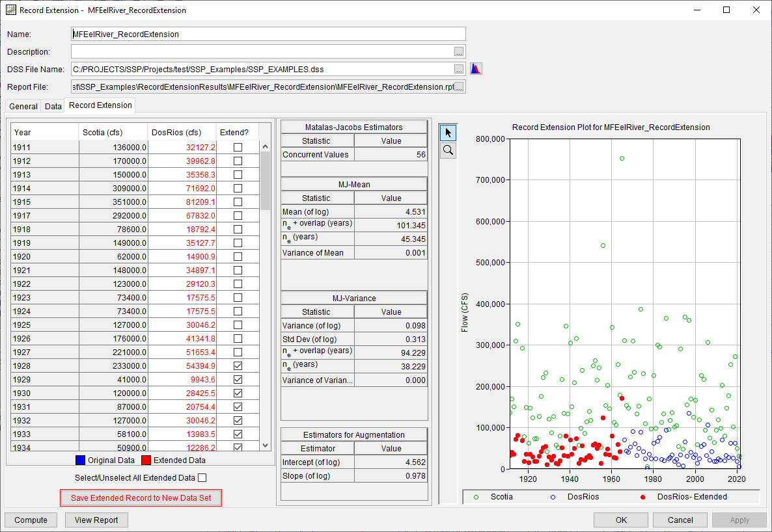The image size is (772, 532).
Task: Check the Extend box for year 1911
Action: tap(238, 147)
